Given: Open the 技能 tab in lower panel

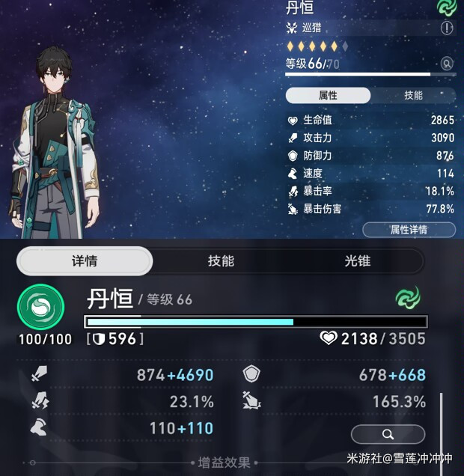Looking at the screenshot, I should click(221, 261).
